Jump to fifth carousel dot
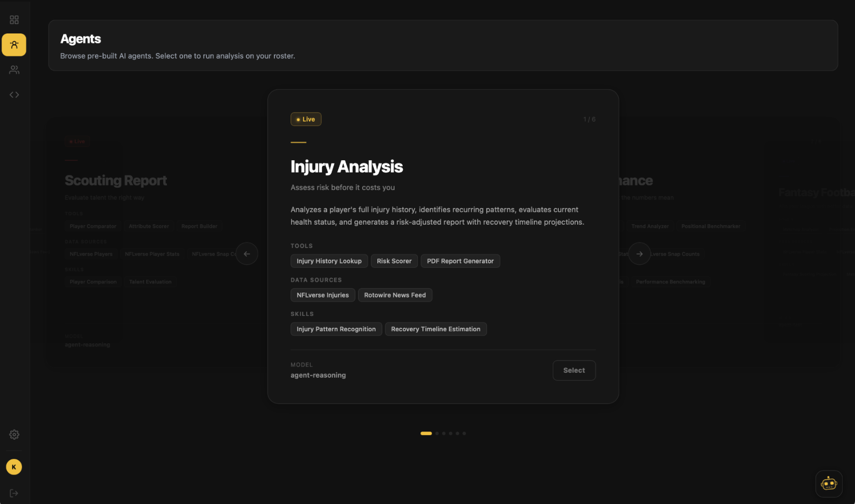Screen dimensions: 855x504 click(x=457, y=434)
